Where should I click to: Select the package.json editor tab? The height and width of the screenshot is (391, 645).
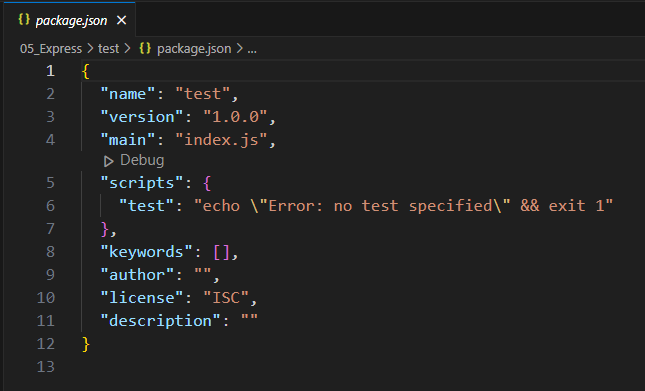point(70,20)
